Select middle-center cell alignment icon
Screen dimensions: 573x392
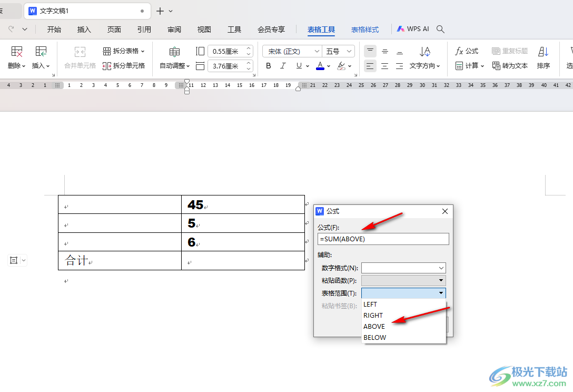coord(385,66)
